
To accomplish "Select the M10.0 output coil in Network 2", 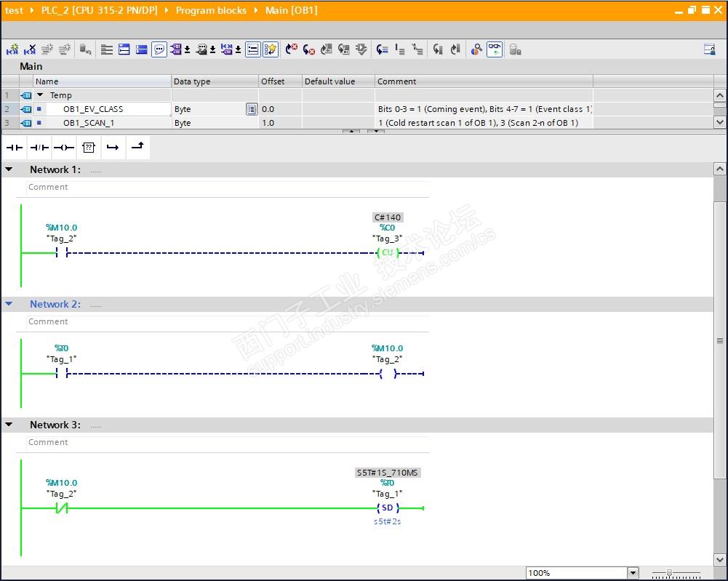I will [388, 374].
